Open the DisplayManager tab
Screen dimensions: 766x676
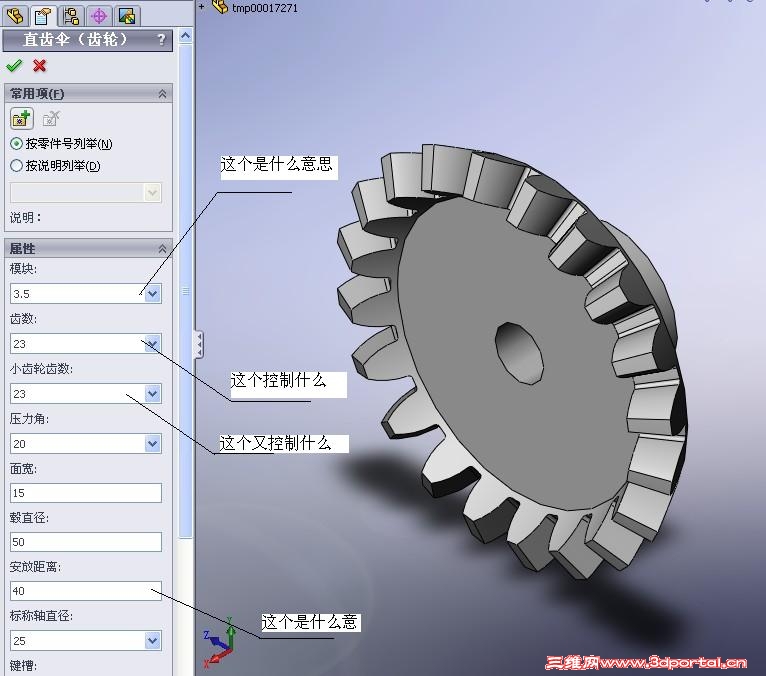127,16
